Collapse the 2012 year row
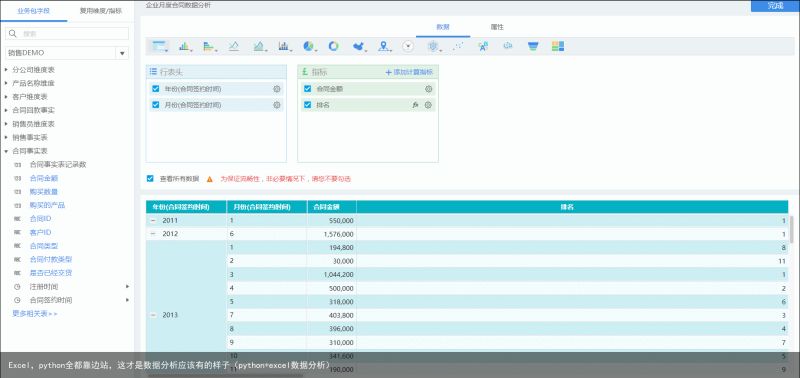This screenshot has width=800, height=378. tap(153, 234)
